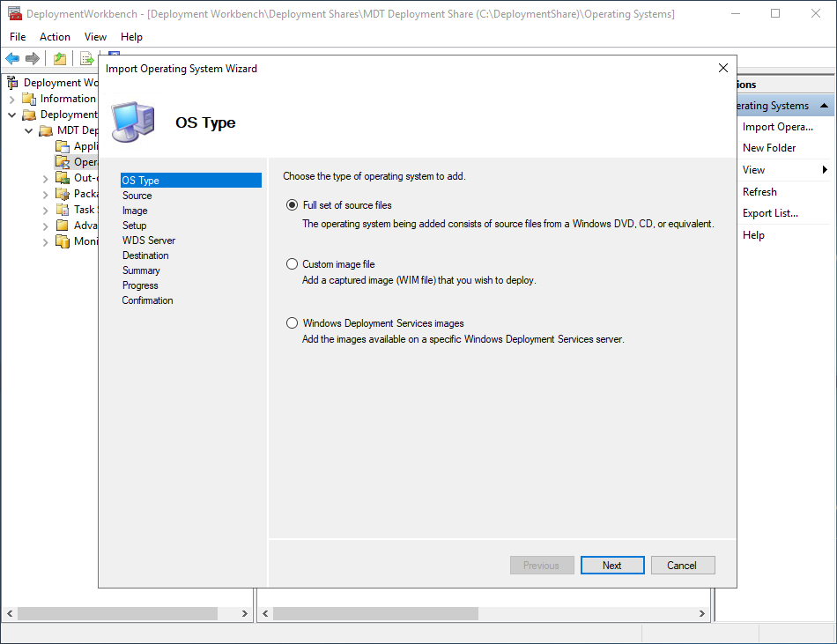Image resolution: width=837 pixels, height=644 pixels.
Task: Expand the Advanced Configuration tree node
Action: pos(45,226)
